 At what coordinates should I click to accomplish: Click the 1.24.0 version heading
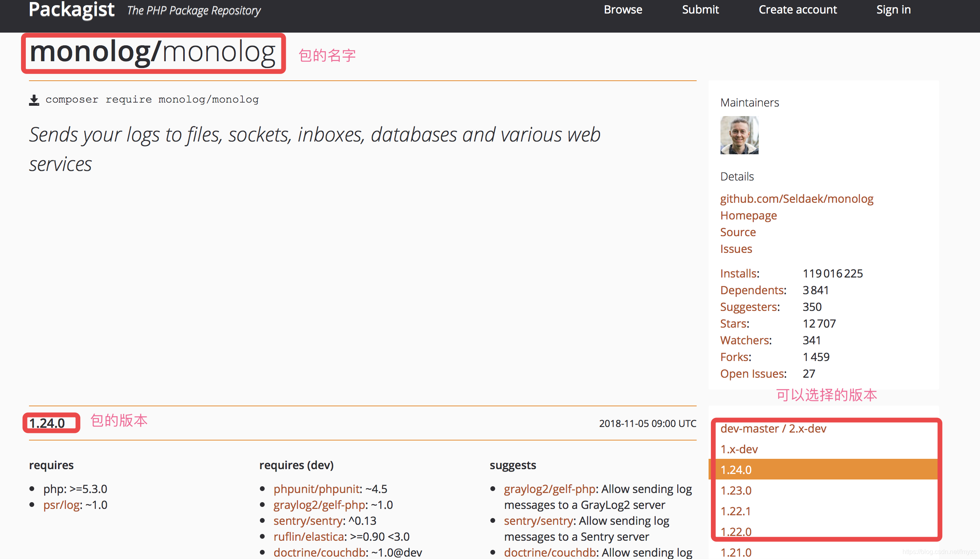47,423
